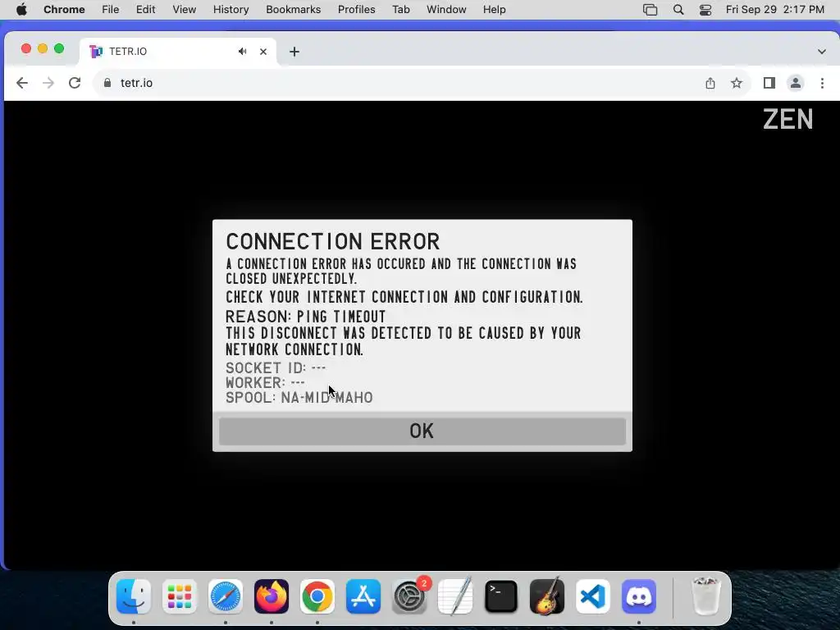Image resolution: width=840 pixels, height=630 pixels.
Task: Click the WORKER line
Action: [x=265, y=383]
